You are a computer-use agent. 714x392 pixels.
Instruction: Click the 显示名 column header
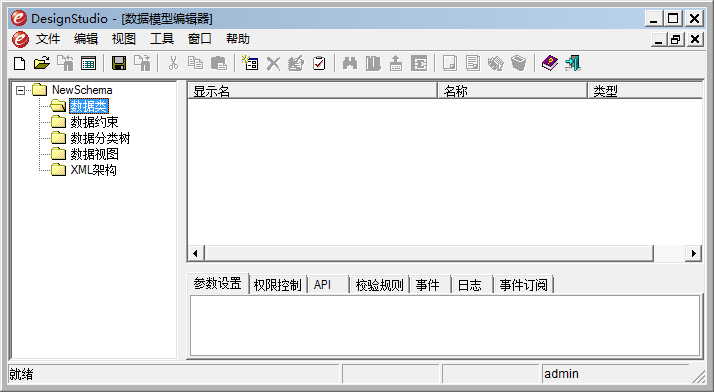312,91
